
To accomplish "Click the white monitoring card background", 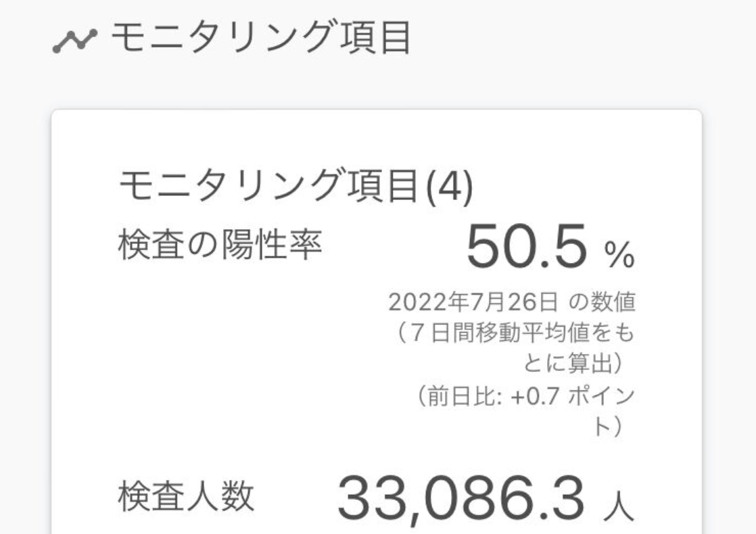I will pos(376,322).
